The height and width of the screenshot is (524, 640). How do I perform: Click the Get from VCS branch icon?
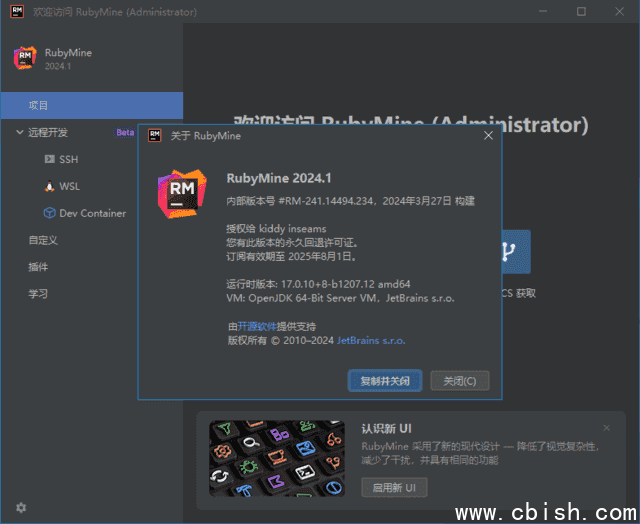[516, 252]
